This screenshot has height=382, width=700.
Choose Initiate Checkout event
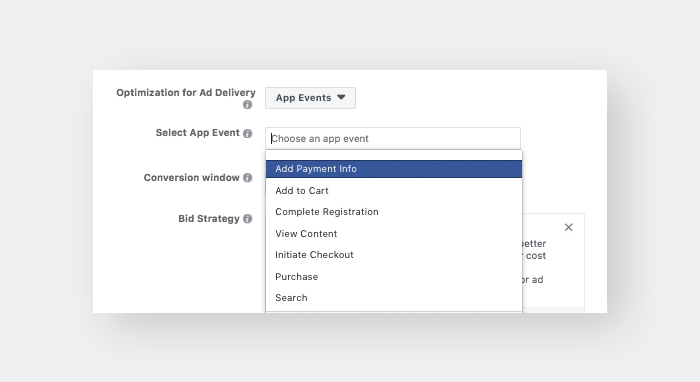click(x=394, y=255)
